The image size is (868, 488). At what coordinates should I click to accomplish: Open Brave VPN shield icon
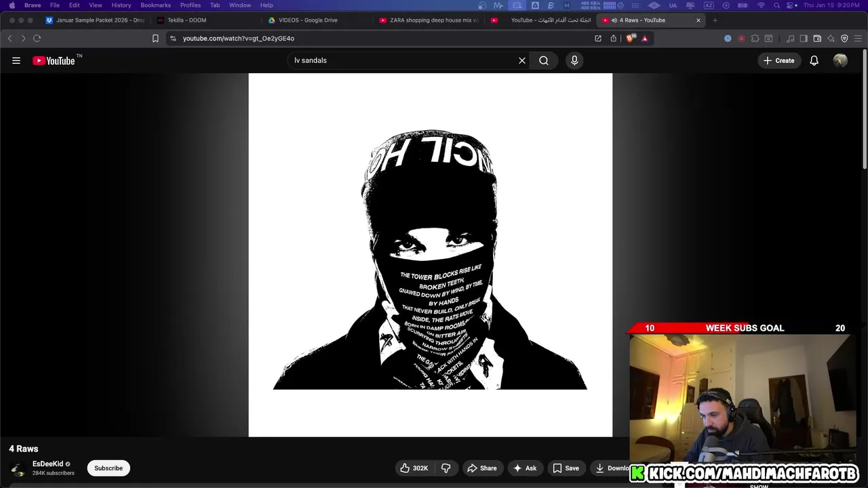pos(844,39)
